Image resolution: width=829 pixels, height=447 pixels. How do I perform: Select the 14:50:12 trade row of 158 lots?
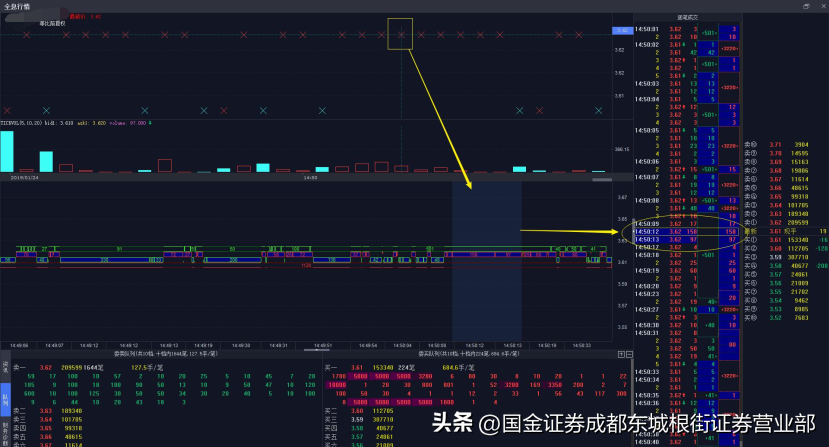(686, 232)
